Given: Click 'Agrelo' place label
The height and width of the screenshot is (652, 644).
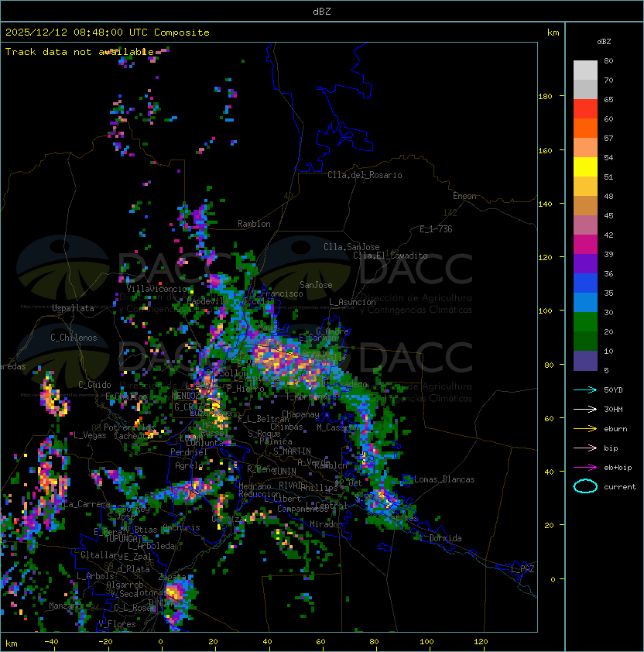Looking at the screenshot, I should (x=189, y=465).
